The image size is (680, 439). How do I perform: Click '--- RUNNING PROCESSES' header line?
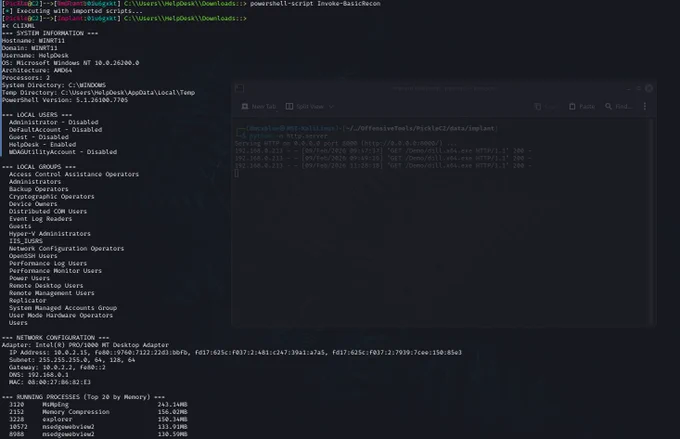click(x=83, y=397)
